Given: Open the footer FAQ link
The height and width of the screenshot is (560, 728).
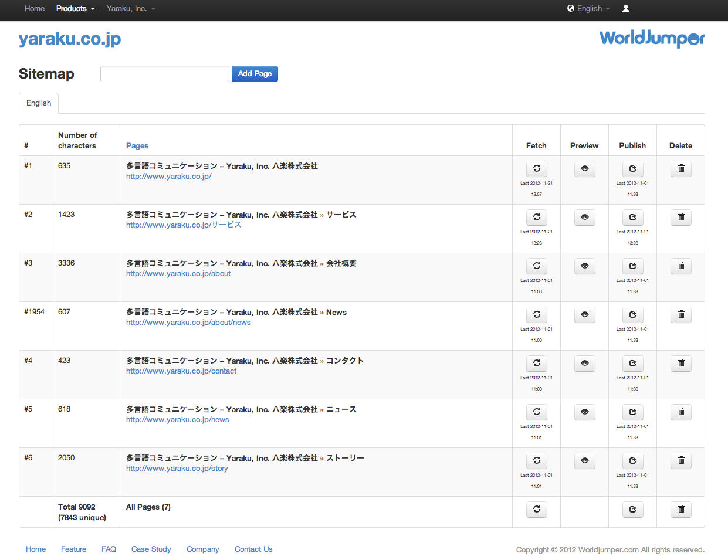Looking at the screenshot, I should pyautogui.click(x=109, y=549).
